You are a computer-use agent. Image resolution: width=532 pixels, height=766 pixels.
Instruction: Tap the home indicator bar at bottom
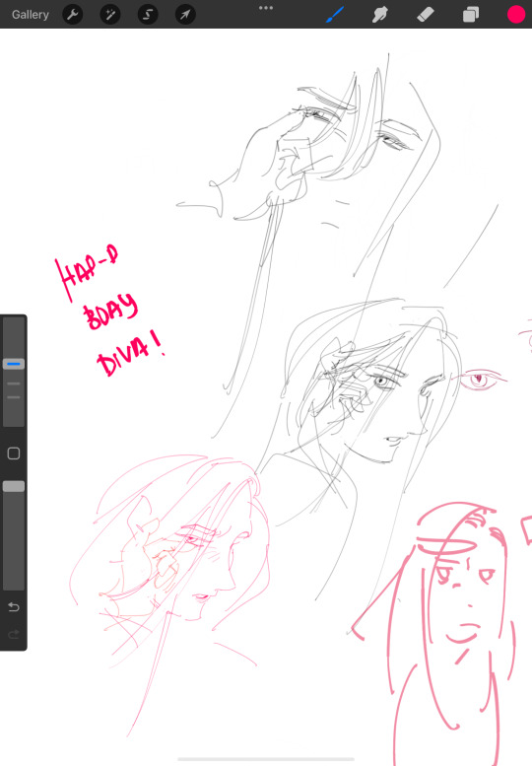point(266,759)
